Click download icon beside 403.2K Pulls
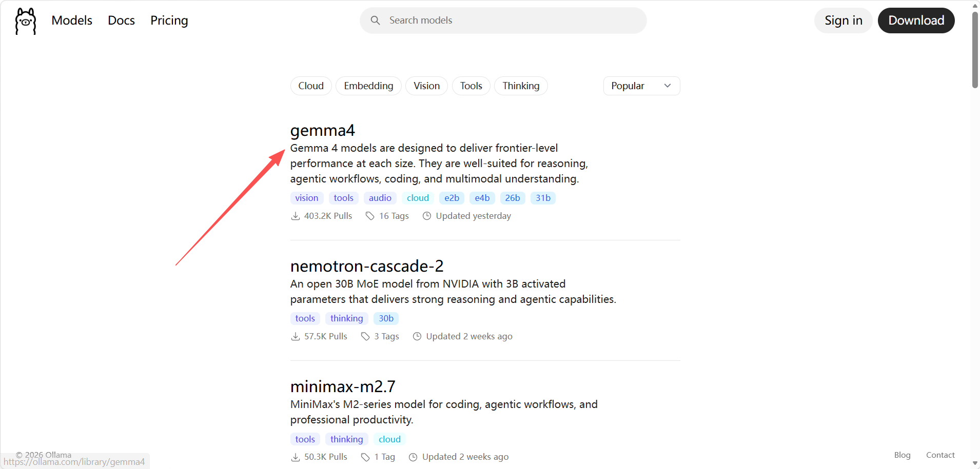Image resolution: width=980 pixels, height=469 pixels. (296, 216)
